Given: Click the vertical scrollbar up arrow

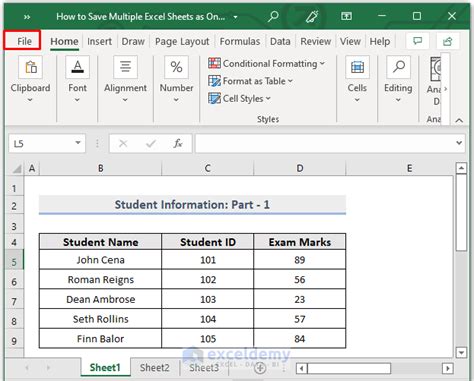Looking at the screenshot, I should point(461,168).
